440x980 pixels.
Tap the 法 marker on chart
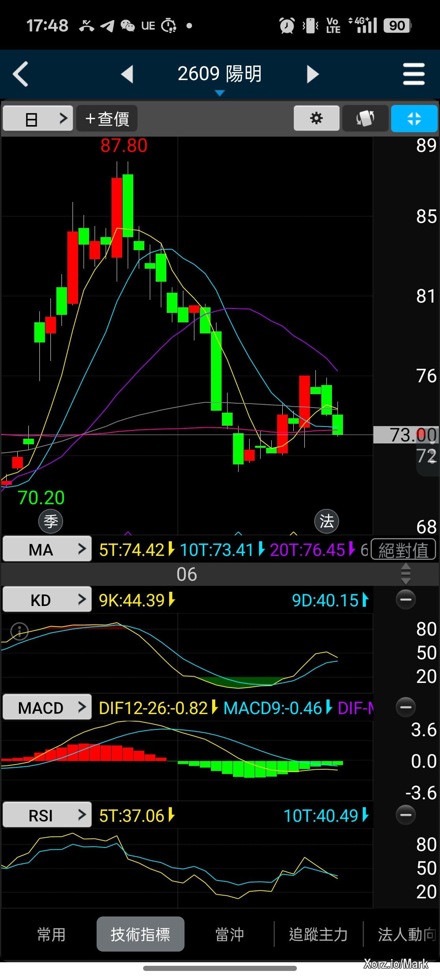coord(326,521)
